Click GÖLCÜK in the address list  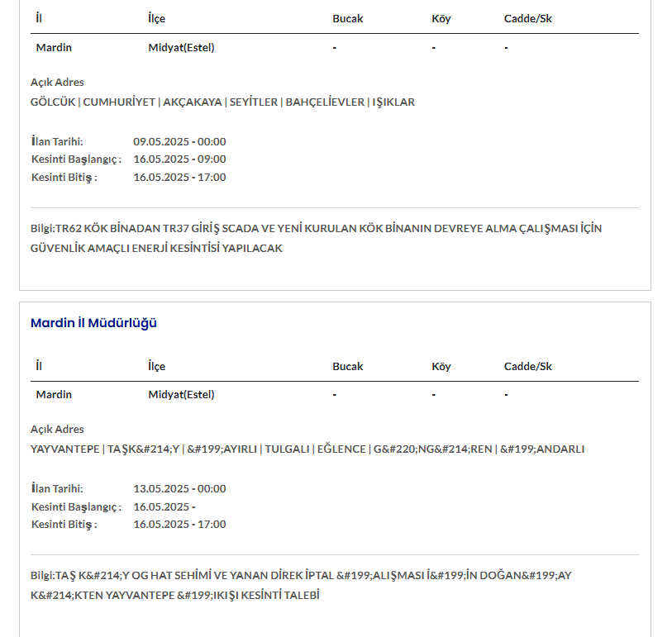(x=53, y=102)
